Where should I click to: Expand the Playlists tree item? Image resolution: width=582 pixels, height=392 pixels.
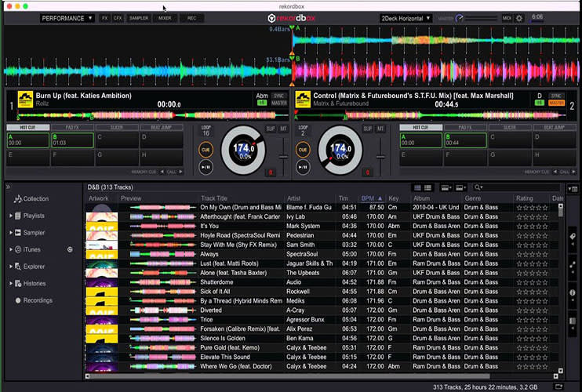(11, 216)
